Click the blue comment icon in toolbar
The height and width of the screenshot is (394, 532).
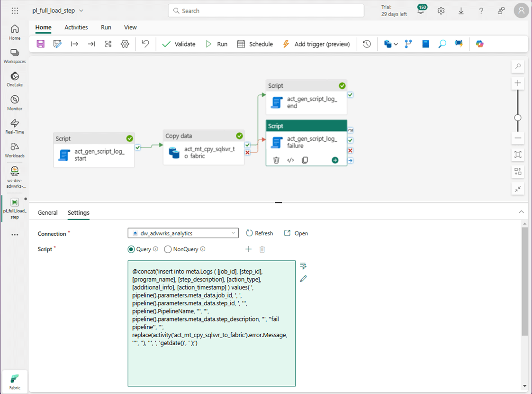click(459, 44)
